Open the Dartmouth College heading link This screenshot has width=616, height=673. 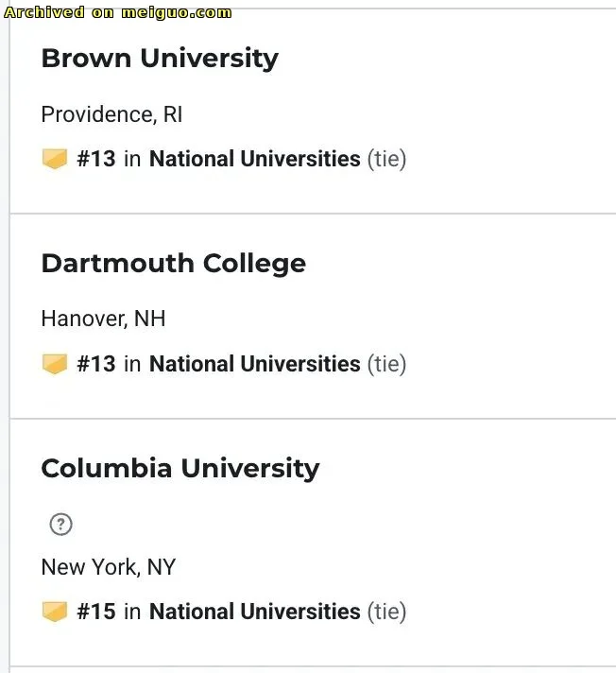pos(173,264)
